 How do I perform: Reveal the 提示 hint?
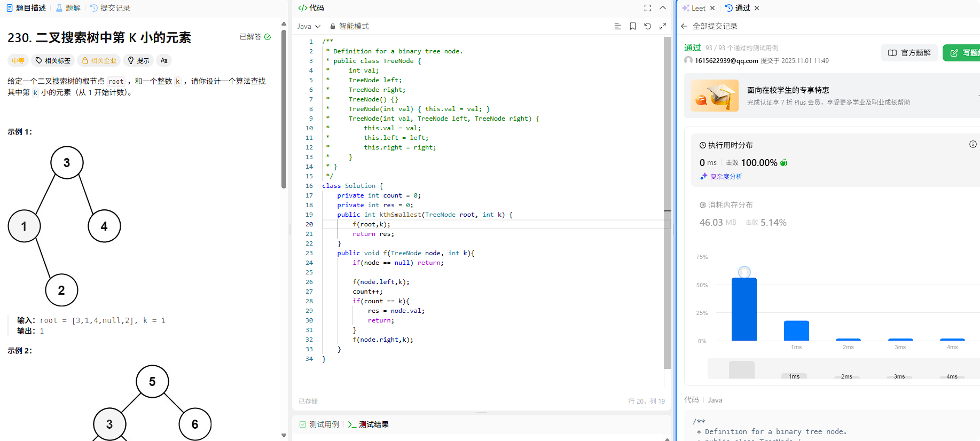coord(138,60)
